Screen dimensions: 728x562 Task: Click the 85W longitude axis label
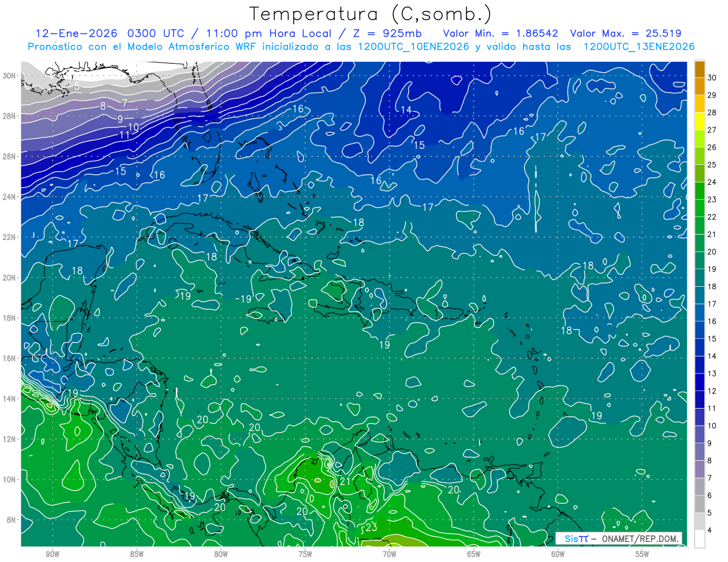click(136, 553)
